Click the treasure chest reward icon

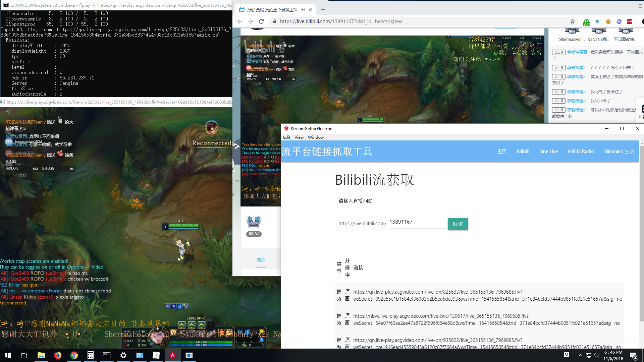click(x=254, y=222)
